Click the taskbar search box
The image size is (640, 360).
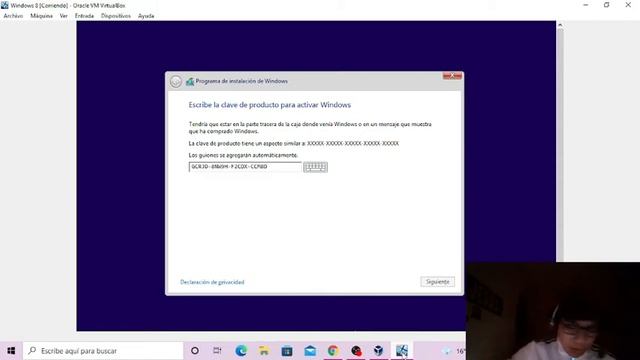tap(103, 351)
